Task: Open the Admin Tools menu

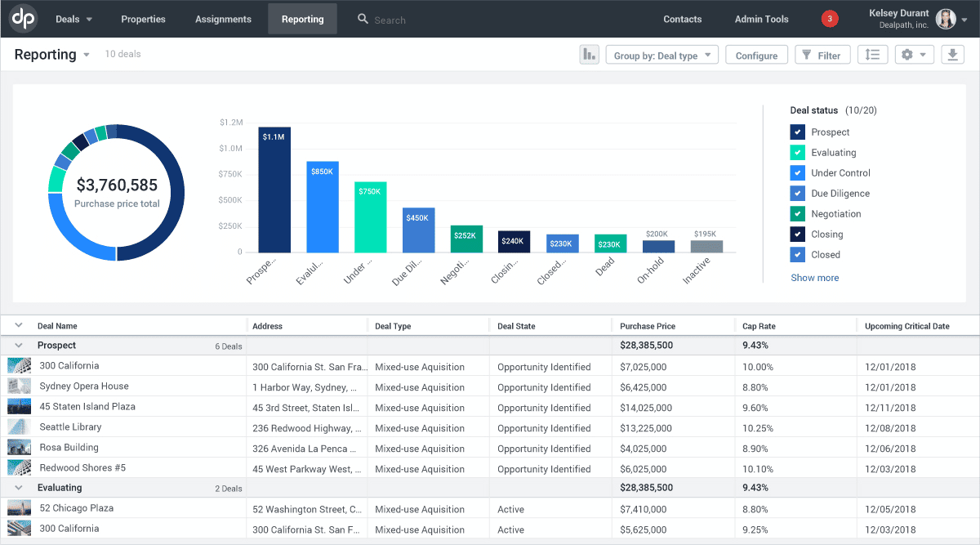Action: point(761,19)
